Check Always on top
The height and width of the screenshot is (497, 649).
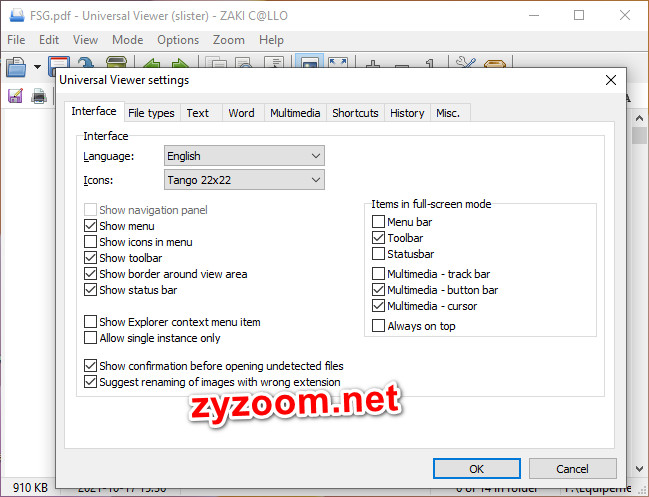point(378,326)
